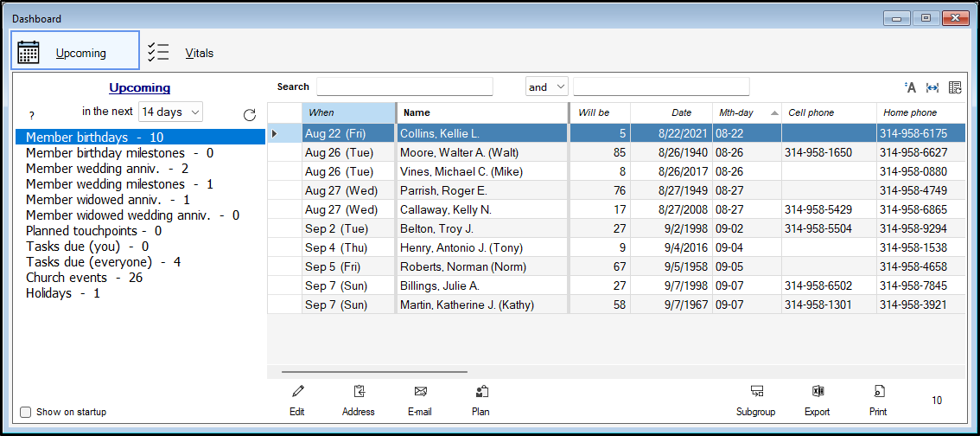Open the Address icon button
This screenshot has height=436, width=980.
coord(359,392)
